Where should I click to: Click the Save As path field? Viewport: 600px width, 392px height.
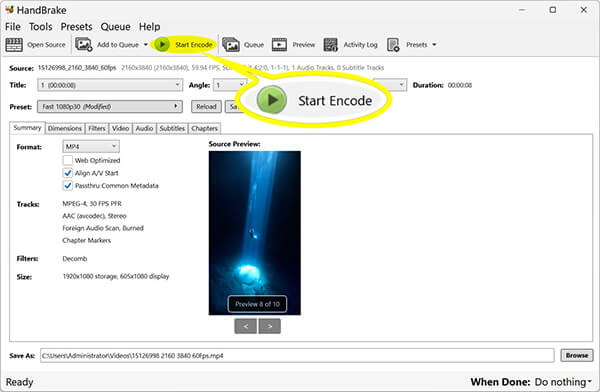click(x=297, y=356)
